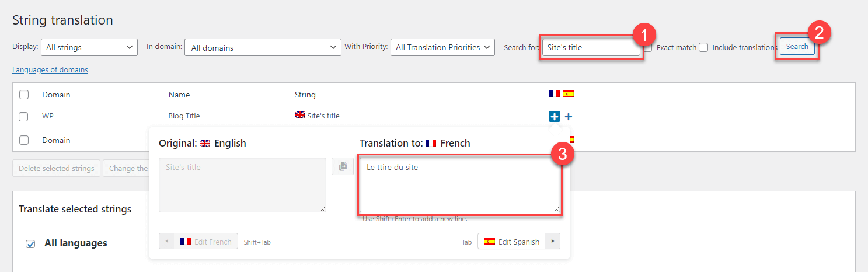Click the Search for text field

591,47
